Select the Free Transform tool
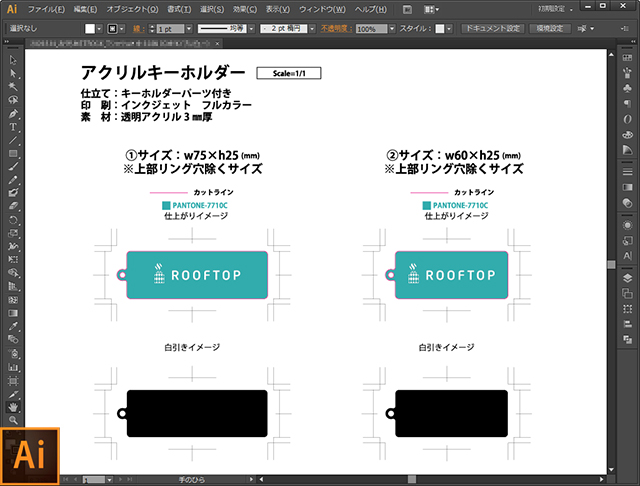The height and width of the screenshot is (486, 640). (13, 260)
